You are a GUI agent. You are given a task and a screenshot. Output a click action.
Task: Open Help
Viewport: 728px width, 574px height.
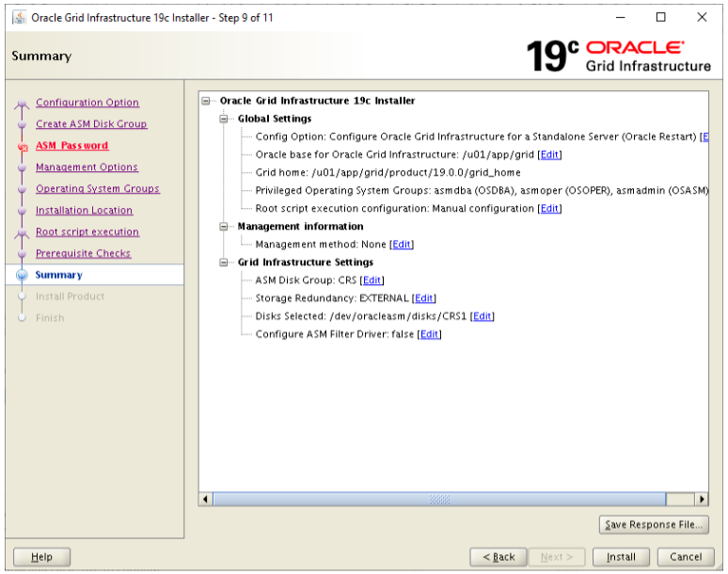tap(41, 557)
